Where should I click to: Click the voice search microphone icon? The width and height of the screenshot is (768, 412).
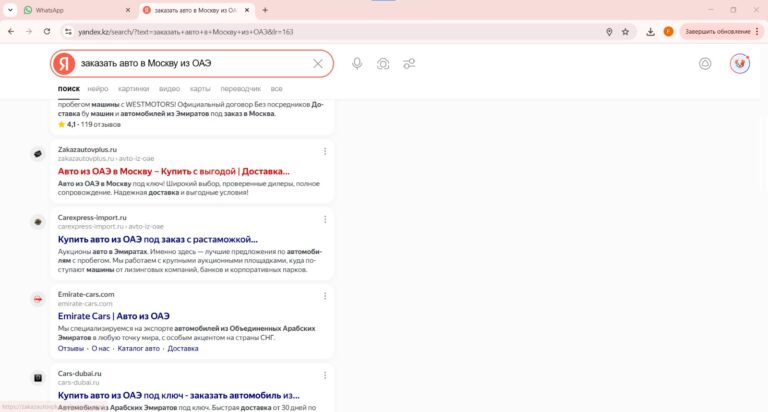(357, 64)
